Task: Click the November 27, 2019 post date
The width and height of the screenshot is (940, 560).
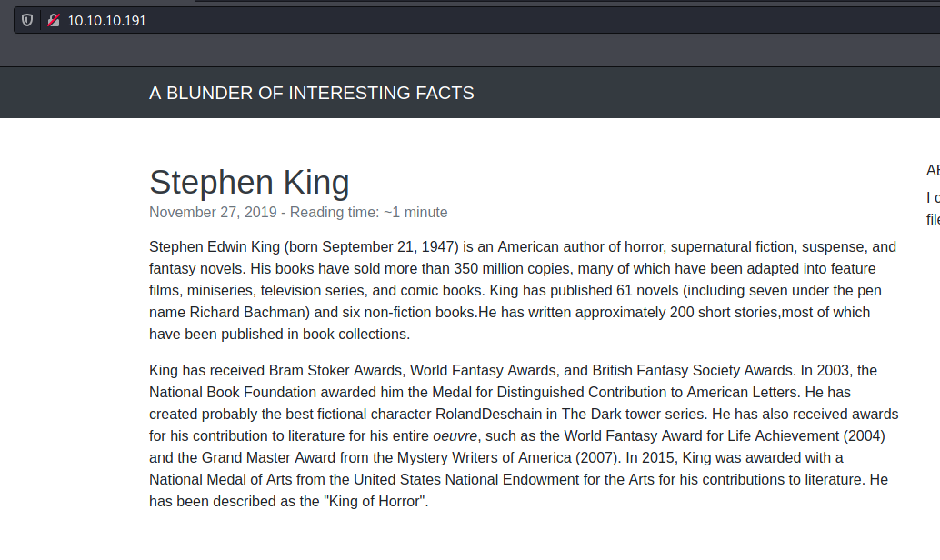Action: tap(213, 212)
